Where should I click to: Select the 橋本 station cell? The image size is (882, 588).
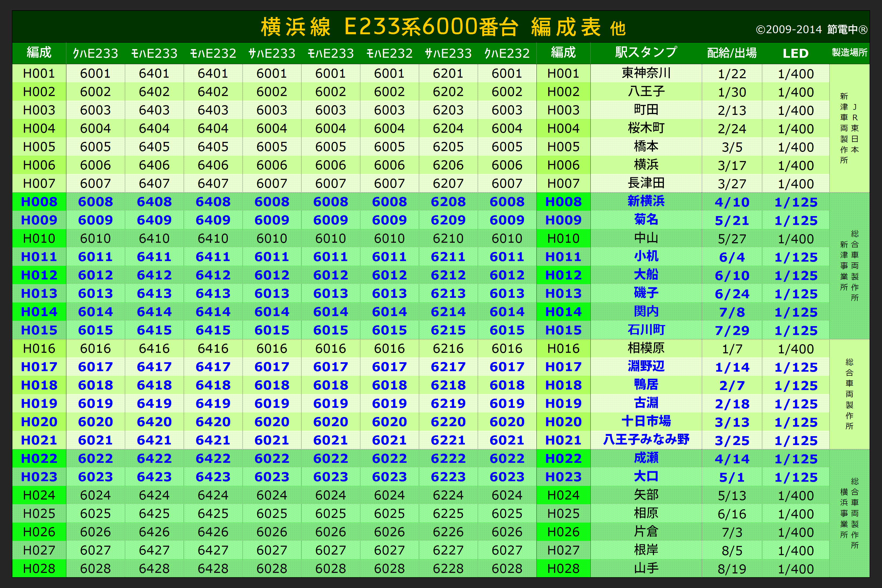coord(646,146)
